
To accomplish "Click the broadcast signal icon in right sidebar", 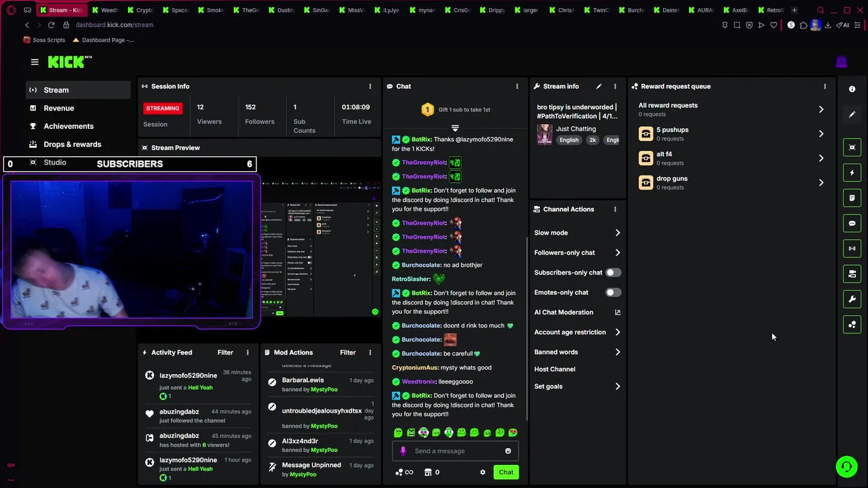I will pyautogui.click(x=852, y=249).
